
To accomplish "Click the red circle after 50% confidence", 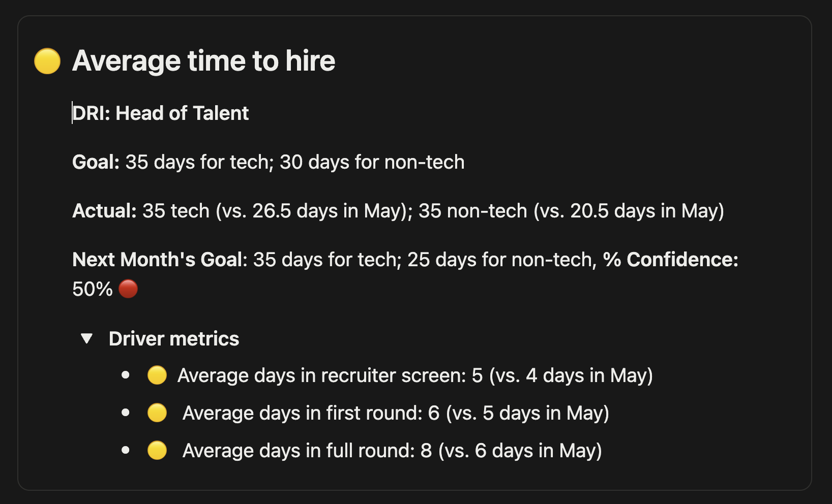I will [x=128, y=289].
